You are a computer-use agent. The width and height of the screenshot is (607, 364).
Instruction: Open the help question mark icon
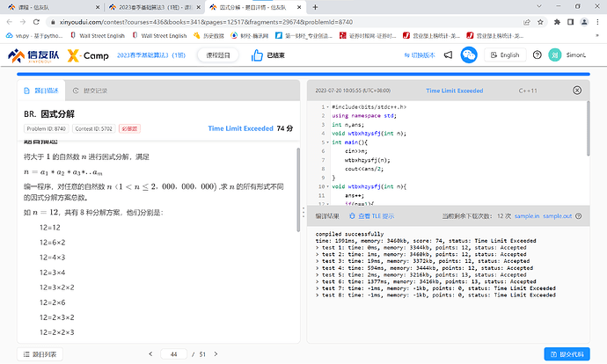[537, 55]
